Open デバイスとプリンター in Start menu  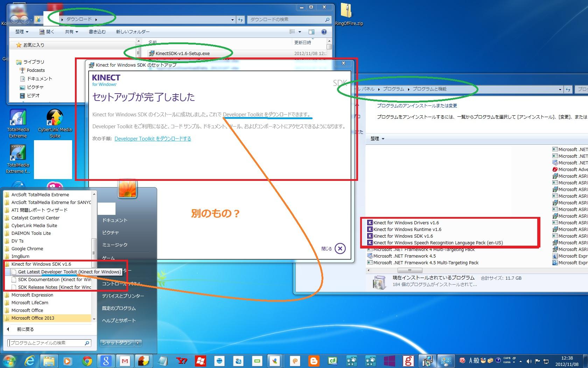(x=123, y=296)
